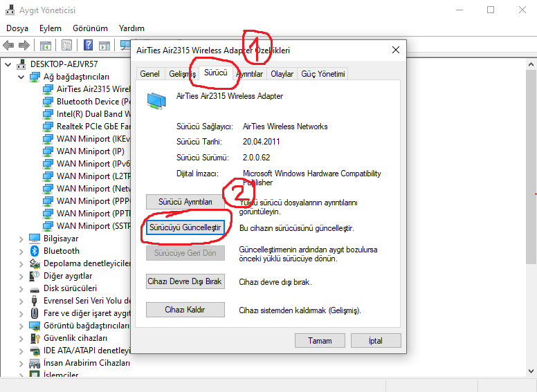The image size is (537, 392).
Task: Close the AirTies properties dialog with X
Action: tap(396, 50)
